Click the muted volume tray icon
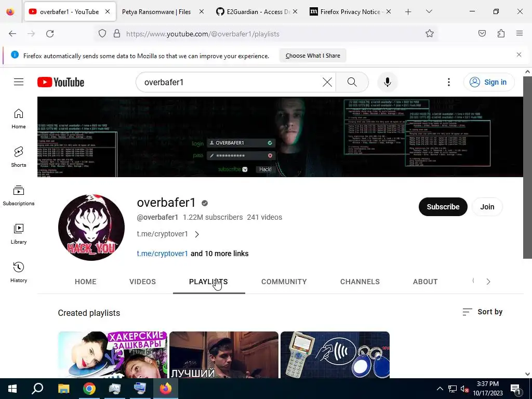 click(x=464, y=389)
